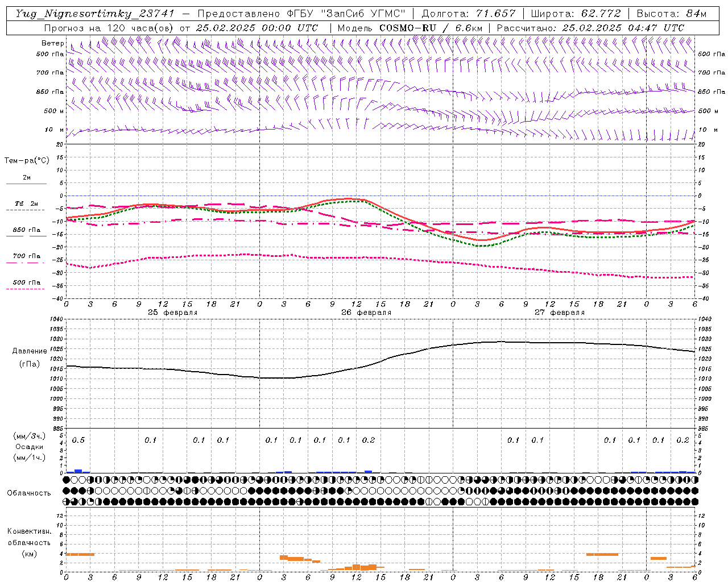728x582 pixels.
Task: Select the 26 февраля date label
Action: (x=366, y=313)
